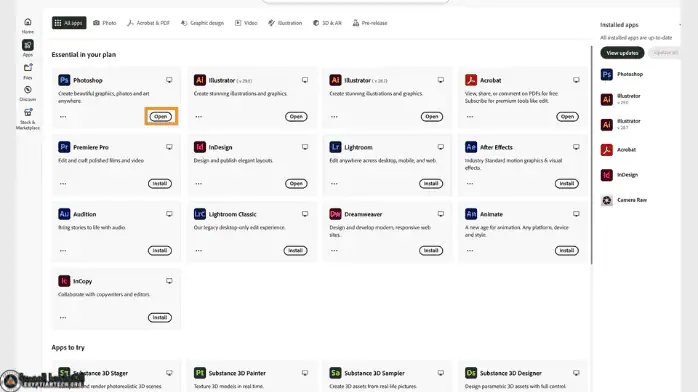Click the Substance 3D Painter icon
Viewport: 698px width, 392px height.
point(200,373)
